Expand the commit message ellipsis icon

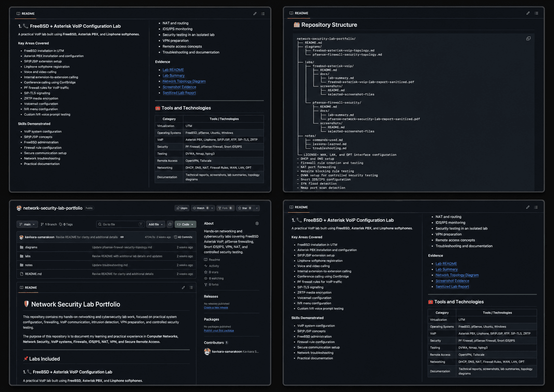pyautogui.click(x=122, y=237)
